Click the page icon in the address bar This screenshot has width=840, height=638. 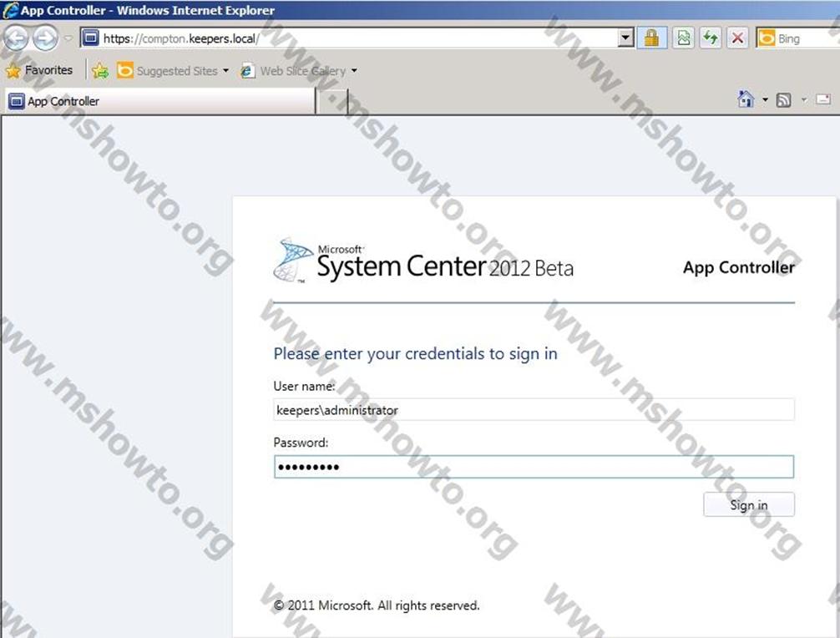(90, 38)
